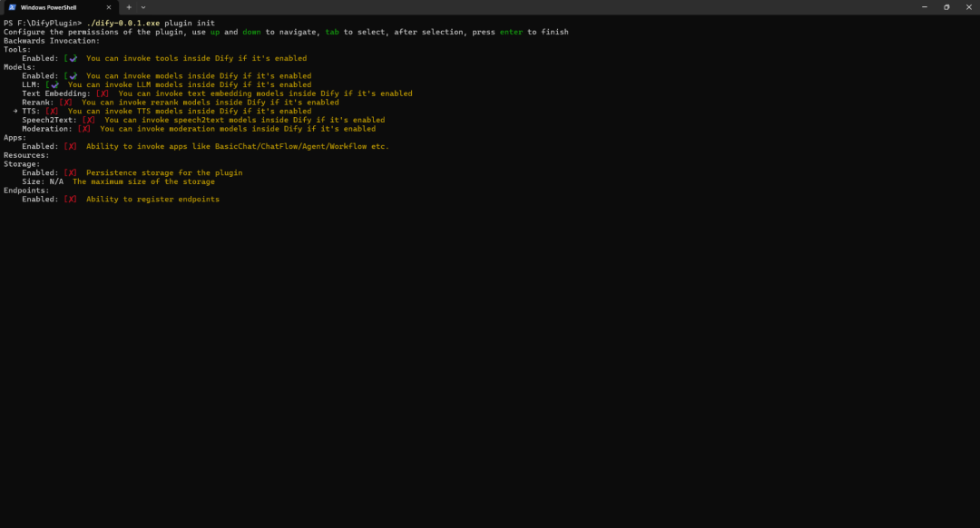This screenshot has height=528, width=980.
Task: Close the Windows PowerShell tab
Action: coord(109,7)
